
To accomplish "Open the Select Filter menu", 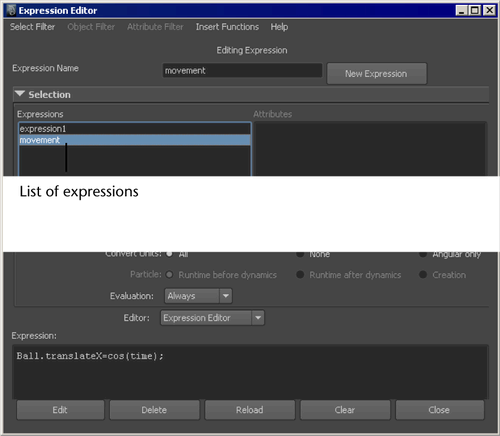I will coord(32,27).
